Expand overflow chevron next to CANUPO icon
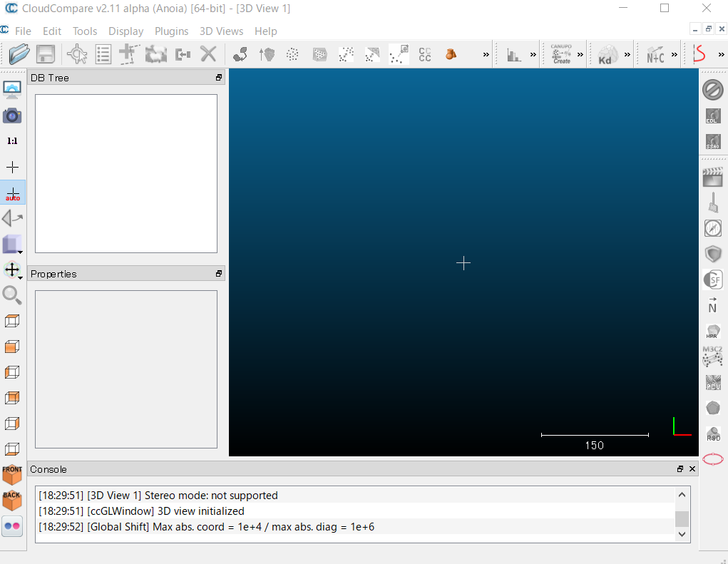The height and width of the screenshot is (564, 728). [x=580, y=55]
